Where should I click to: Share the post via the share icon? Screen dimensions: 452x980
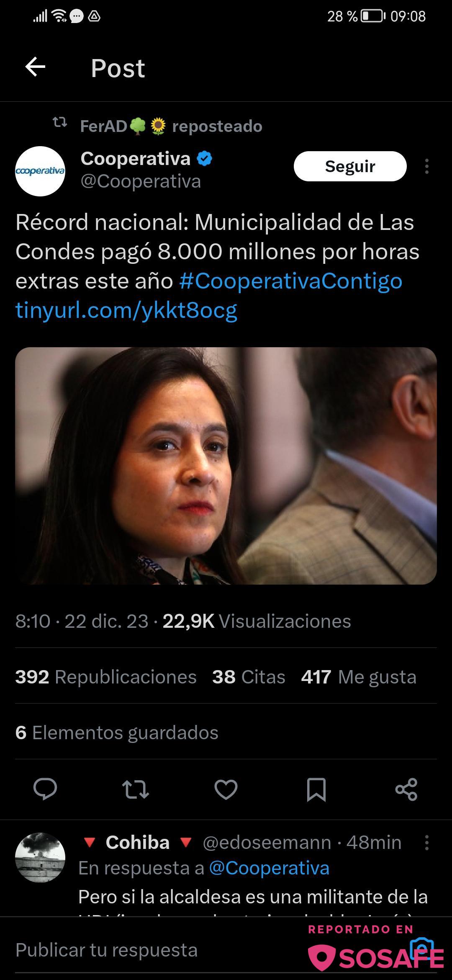[406, 789]
